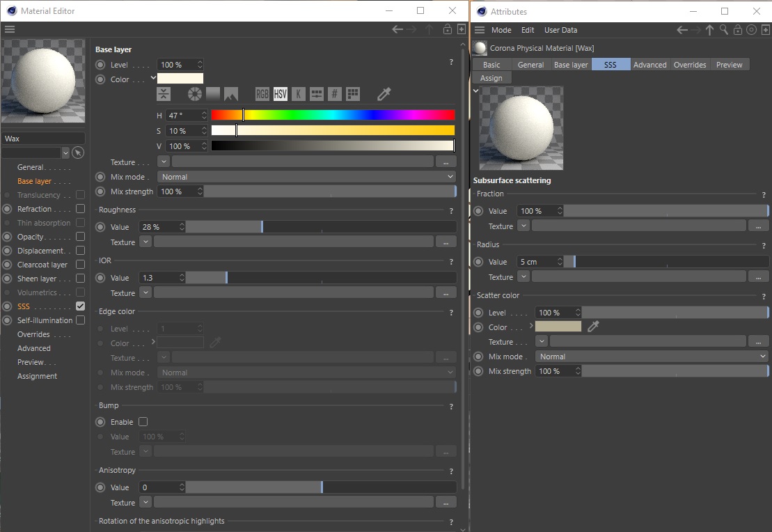
Task: Open the Material Editor hamburger menu
Action: [10, 29]
